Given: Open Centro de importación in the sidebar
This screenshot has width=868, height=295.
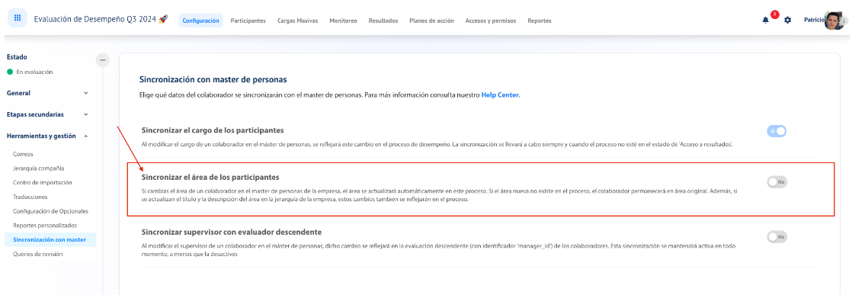Looking at the screenshot, I should pos(43,182).
